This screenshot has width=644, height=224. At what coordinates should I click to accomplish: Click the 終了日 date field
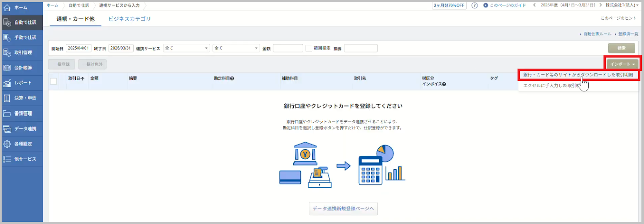tap(121, 48)
